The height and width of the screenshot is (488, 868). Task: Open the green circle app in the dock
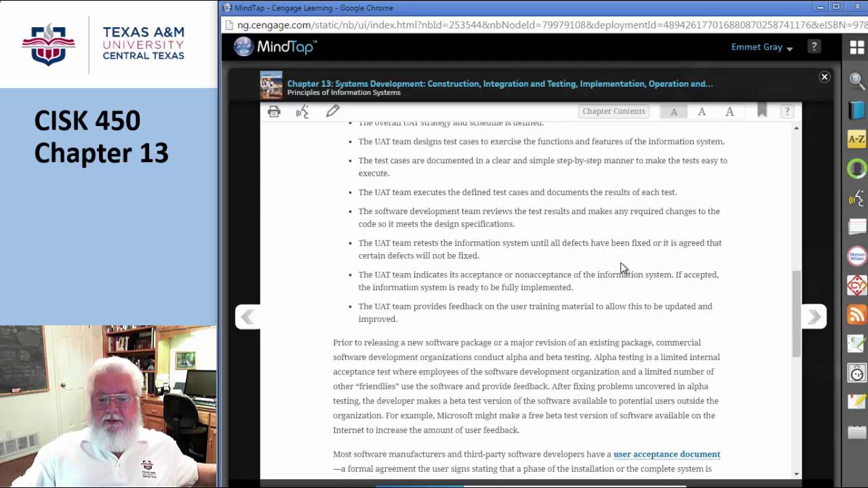857,169
